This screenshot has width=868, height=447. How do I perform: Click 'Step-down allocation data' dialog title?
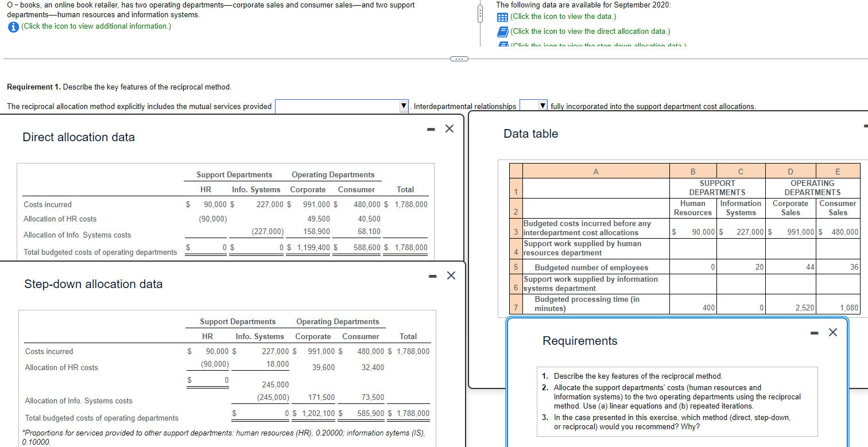point(93,284)
